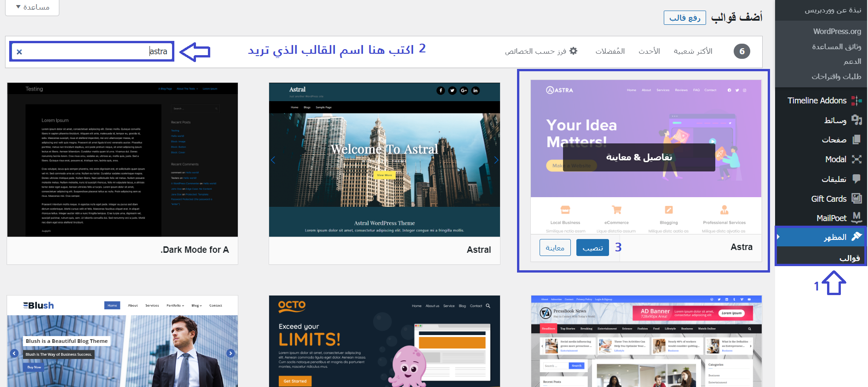Clear the astra search with X
868x387 pixels.
(x=19, y=52)
